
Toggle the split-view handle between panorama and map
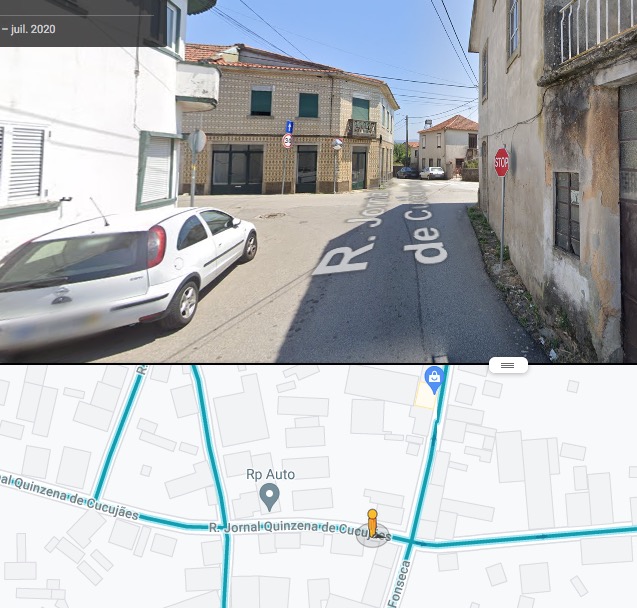[508, 365]
